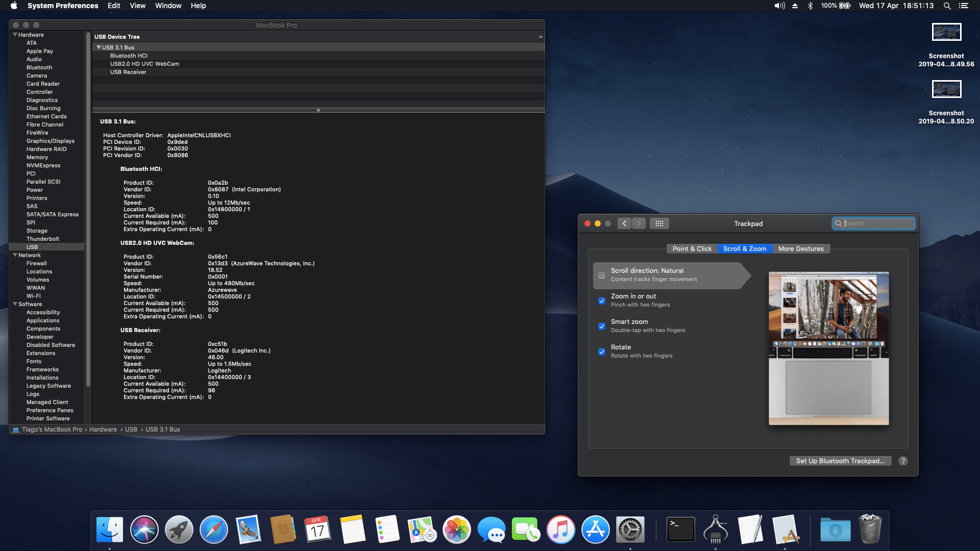Disable the Smart zoom checkbox
The width and height of the screenshot is (980, 551).
tap(602, 327)
